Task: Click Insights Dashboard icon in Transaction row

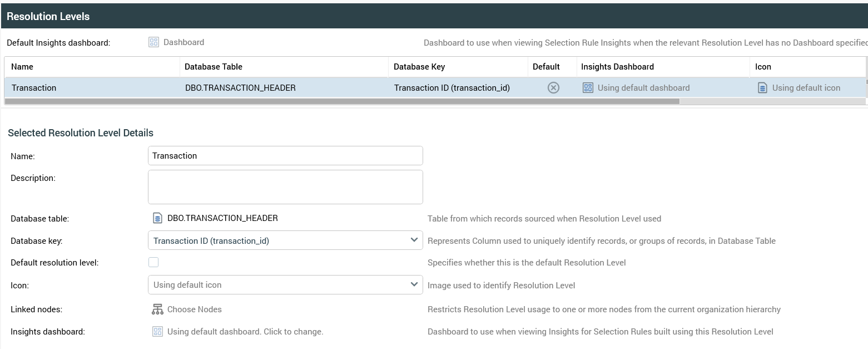Action: tap(588, 88)
